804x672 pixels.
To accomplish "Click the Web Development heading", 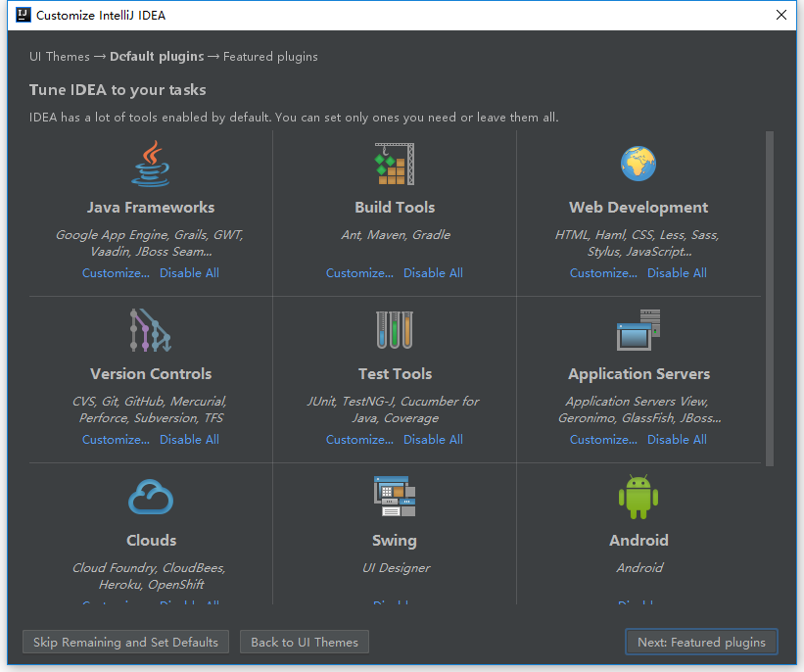I will click(x=638, y=208).
